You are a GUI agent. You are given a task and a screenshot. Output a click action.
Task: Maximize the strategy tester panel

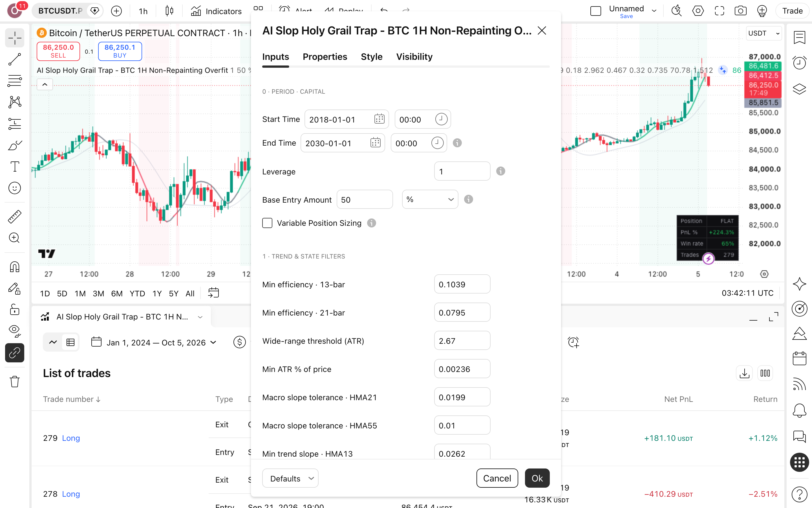pos(773,317)
